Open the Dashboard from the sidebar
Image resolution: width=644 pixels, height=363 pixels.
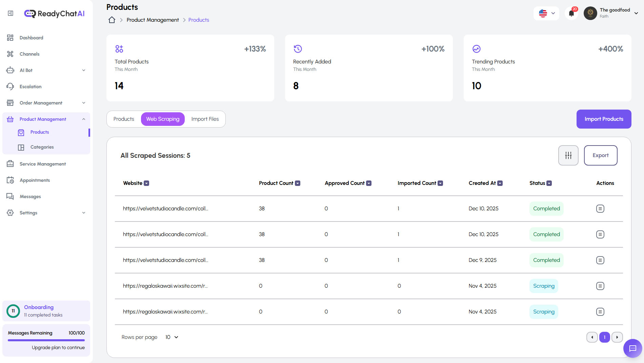click(31, 38)
